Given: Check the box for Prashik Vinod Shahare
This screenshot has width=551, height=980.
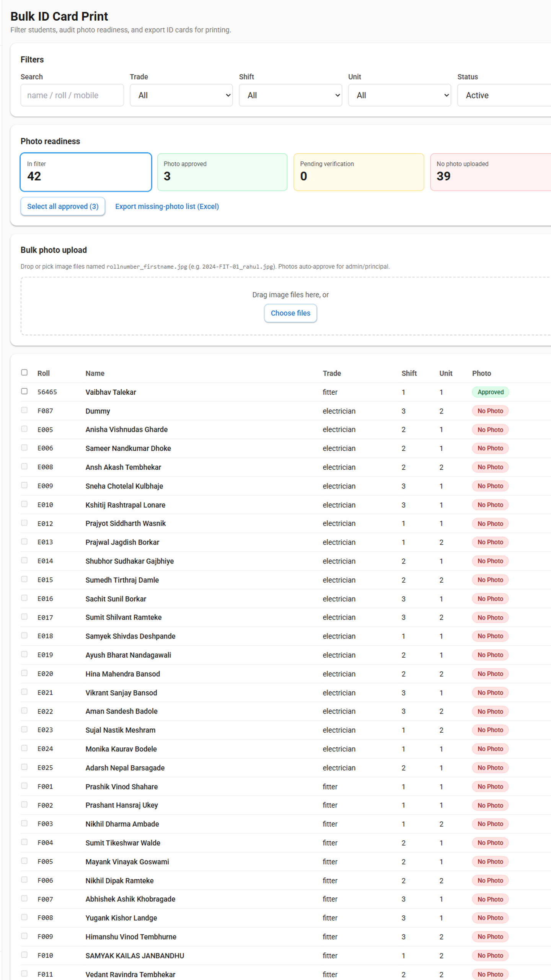Looking at the screenshot, I should (x=24, y=785).
